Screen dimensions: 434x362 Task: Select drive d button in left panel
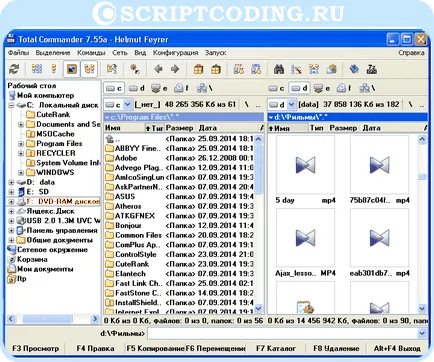pos(137,88)
